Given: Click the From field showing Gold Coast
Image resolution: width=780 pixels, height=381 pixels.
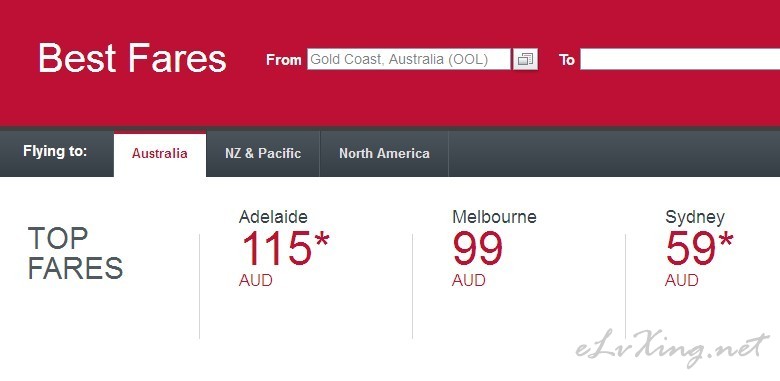Looking at the screenshot, I should tap(408, 59).
